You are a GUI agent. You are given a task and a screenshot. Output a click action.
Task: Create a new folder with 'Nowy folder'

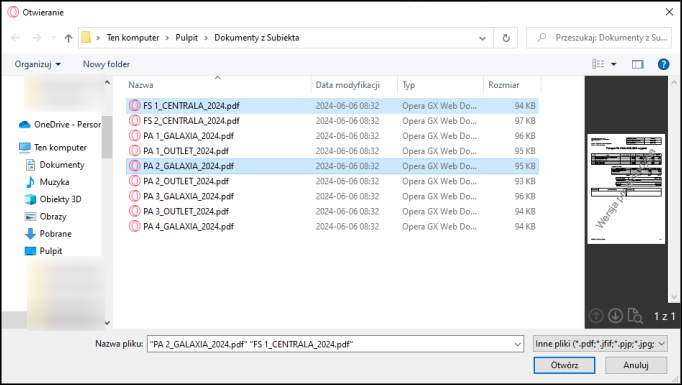pyautogui.click(x=106, y=64)
